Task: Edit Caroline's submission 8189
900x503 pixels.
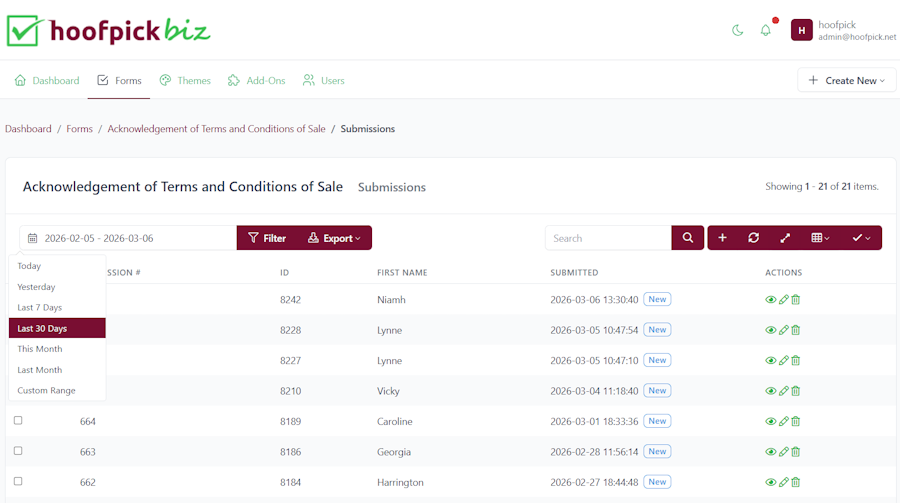Action: point(783,421)
